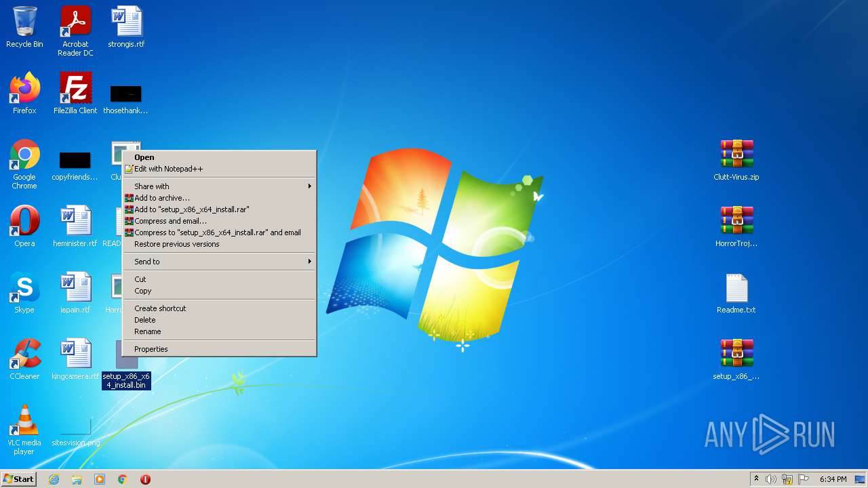Viewport: 868px width, 488px height.
Task: Open the volume tray icon
Action: tap(771, 479)
